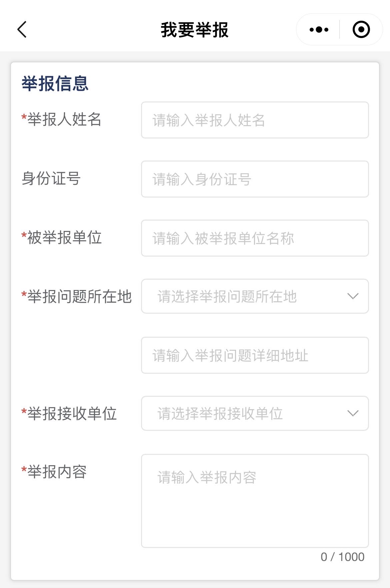Click the 身份证号 field label
This screenshot has height=588, width=390.
[x=51, y=179]
